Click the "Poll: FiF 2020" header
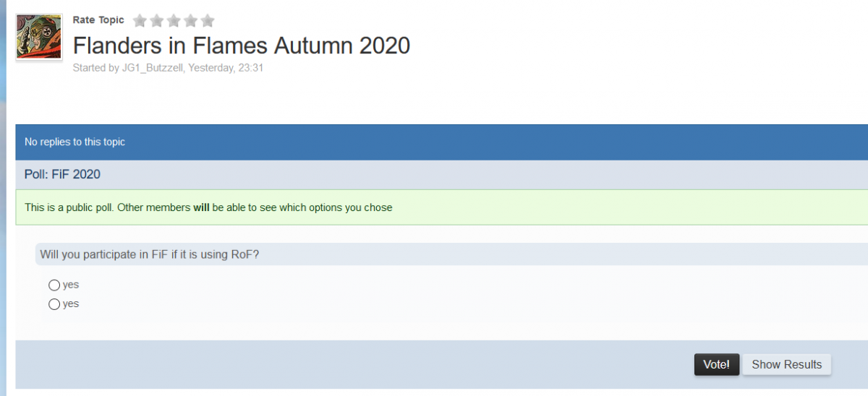Viewport: 868px width, 396px height. 62,175
